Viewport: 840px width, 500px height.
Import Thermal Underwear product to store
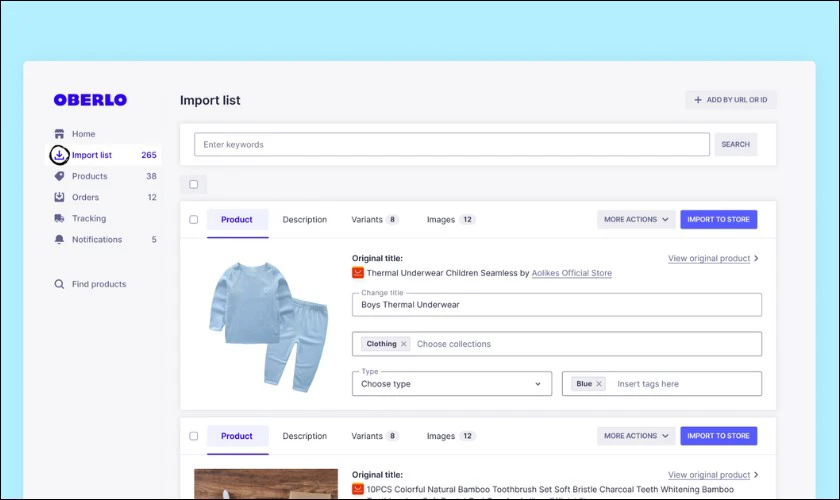pyautogui.click(x=718, y=219)
